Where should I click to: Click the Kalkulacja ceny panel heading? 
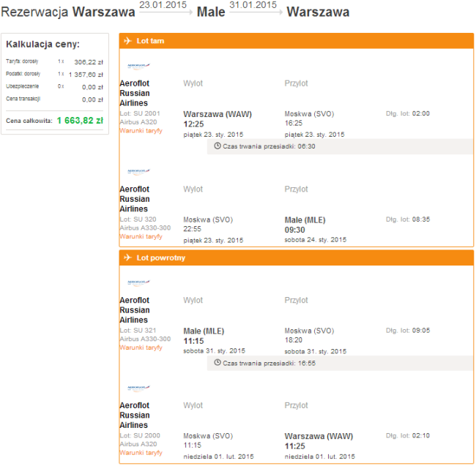pos(43,45)
